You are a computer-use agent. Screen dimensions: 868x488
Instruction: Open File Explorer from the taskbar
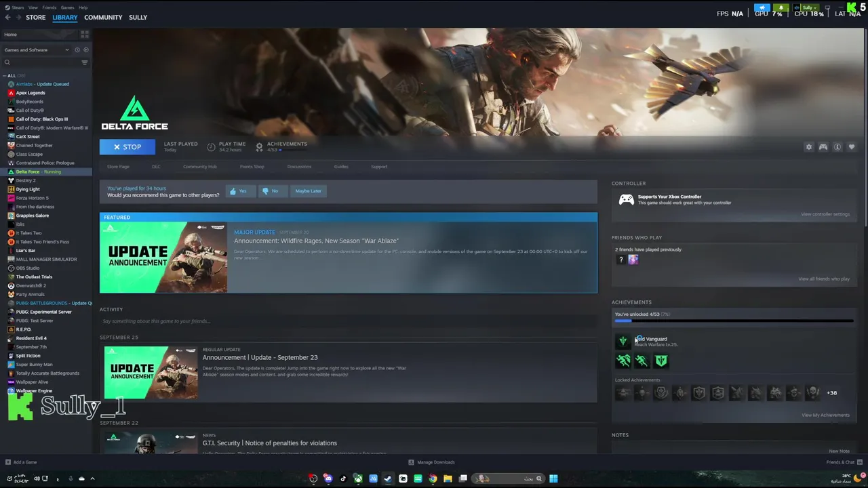coord(448,479)
